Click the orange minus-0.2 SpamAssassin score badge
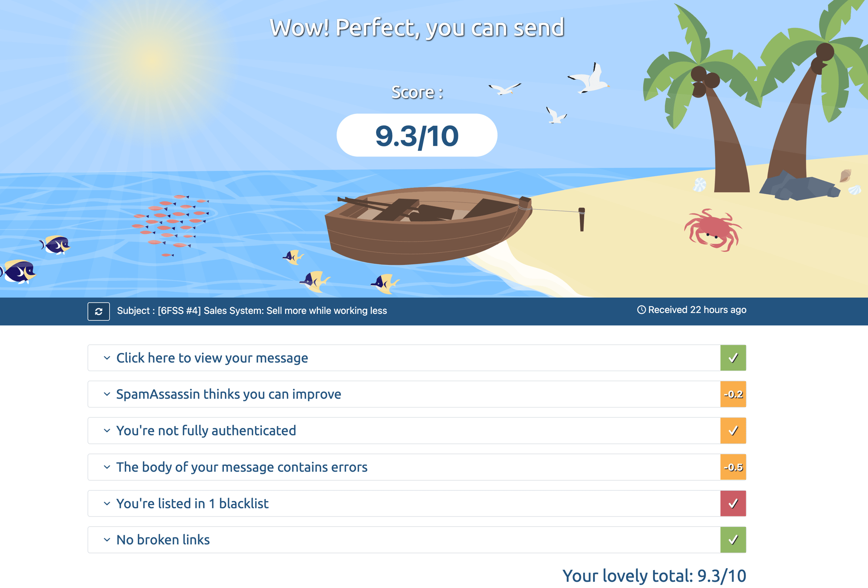The width and height of the screenshot is (868, 588). coord(732,394)
